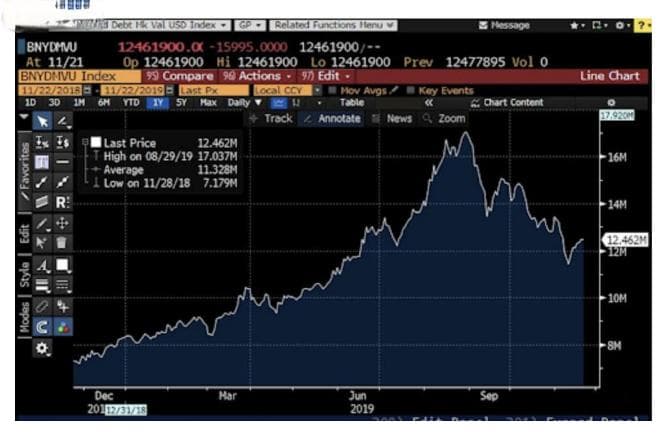Open the Style toolbar section
The height and width of the screenshot is (437, 668).
pyautogui.click(x=24, y=275)
